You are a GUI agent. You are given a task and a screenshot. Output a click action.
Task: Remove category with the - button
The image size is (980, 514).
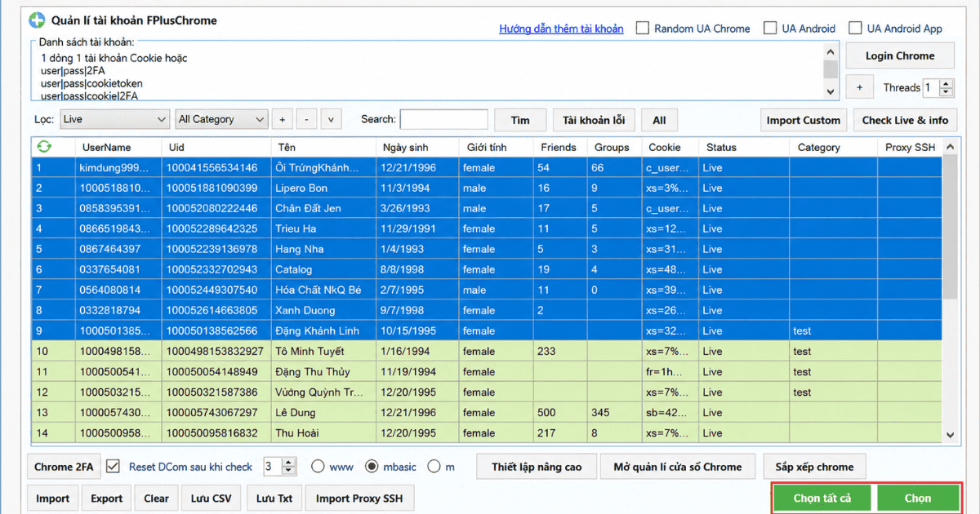click(306, 120)
